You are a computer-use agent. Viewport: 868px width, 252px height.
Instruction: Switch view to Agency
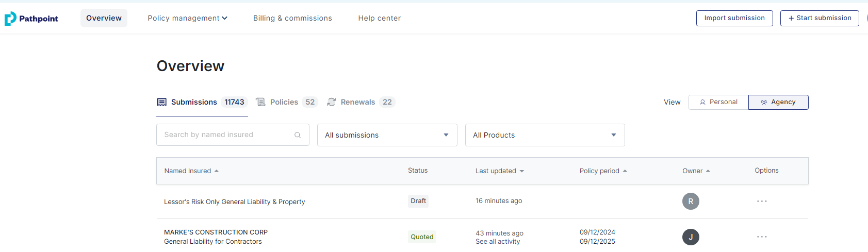[x=778, y=102]
